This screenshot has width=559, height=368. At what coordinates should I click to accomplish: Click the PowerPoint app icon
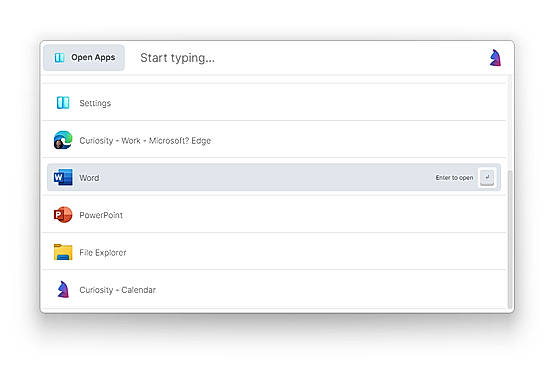[x=63, y=215]
